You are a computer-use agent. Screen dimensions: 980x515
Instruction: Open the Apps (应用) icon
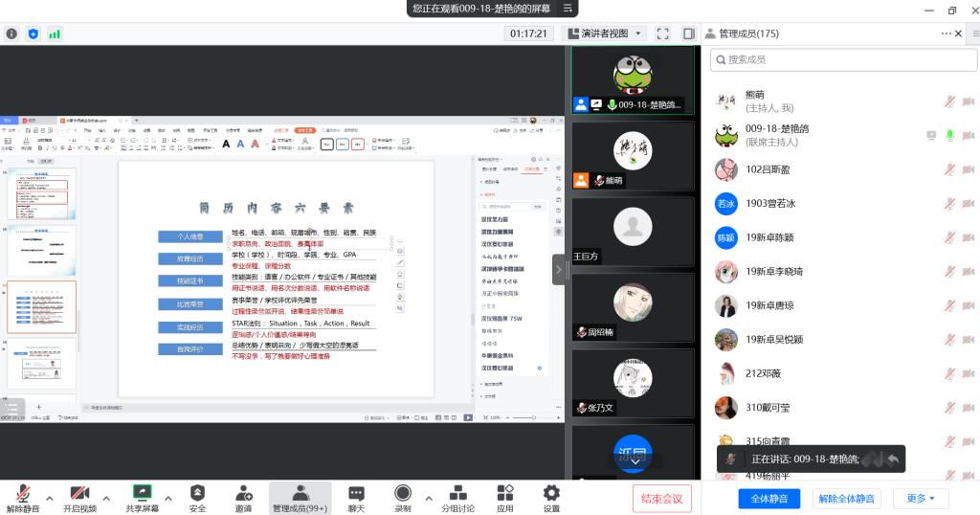pyautogui.click(x=505, y=494)
